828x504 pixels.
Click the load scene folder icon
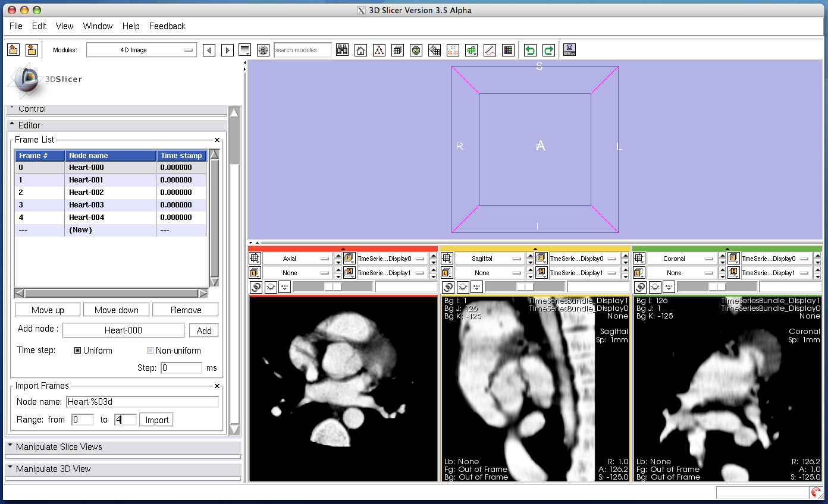(x=13, y=50)
